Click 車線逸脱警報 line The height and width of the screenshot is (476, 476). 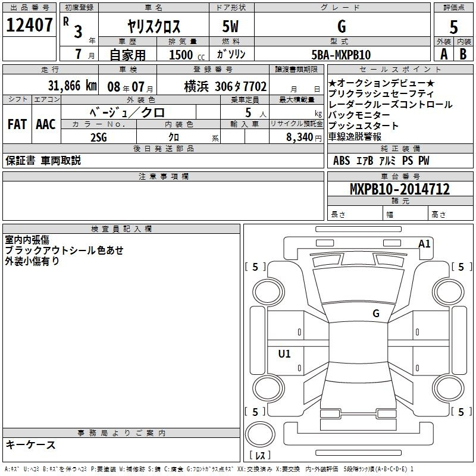(355, 137)
